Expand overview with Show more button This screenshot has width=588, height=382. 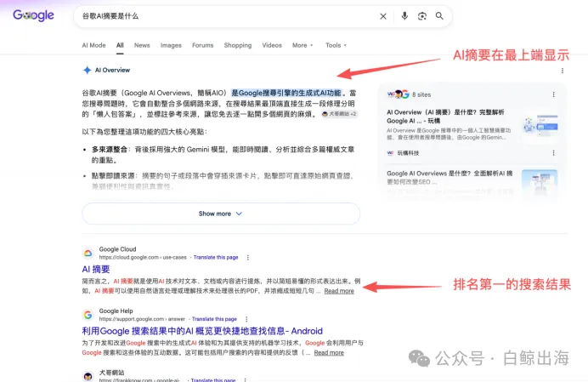coord(221,214)
